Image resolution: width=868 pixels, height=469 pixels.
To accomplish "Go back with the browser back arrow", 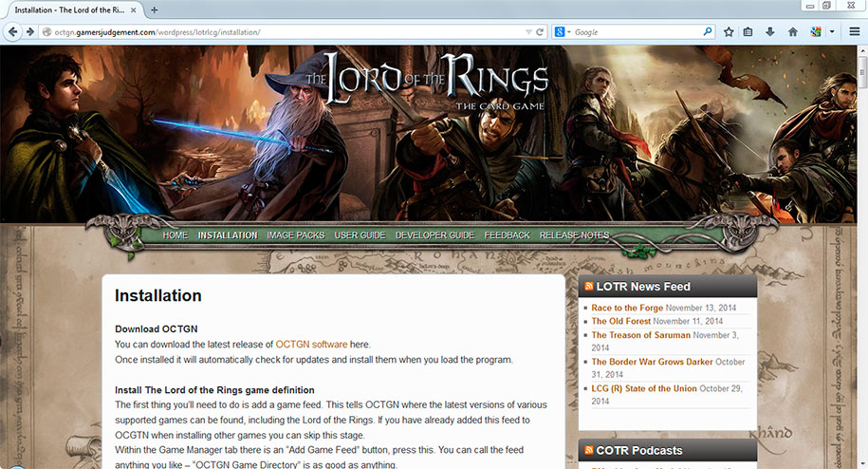I will [x=13, y=32].
